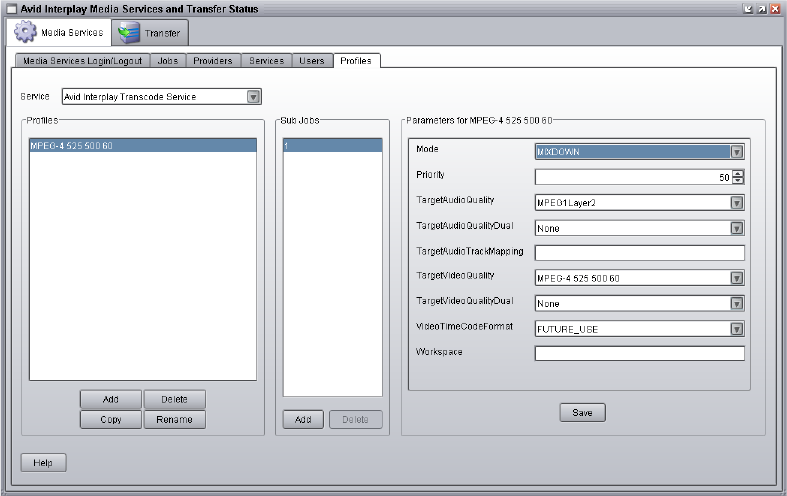Image resolution: width=787 pixels, height=496 pixels.
Task: Expand TargetVideoQuality dropdown
Action: 736,278
